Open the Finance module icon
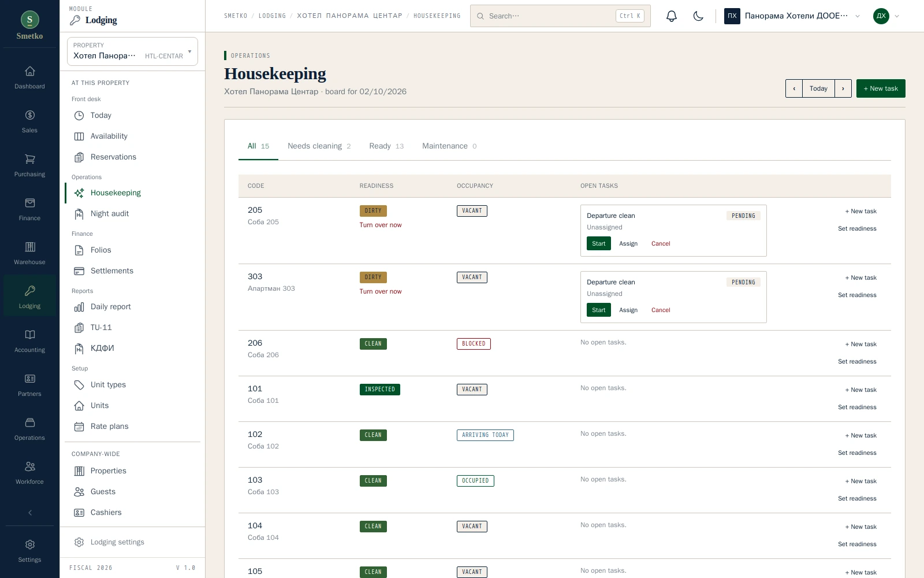The height and width of the screenshot is (578, 924). (29, 209)
